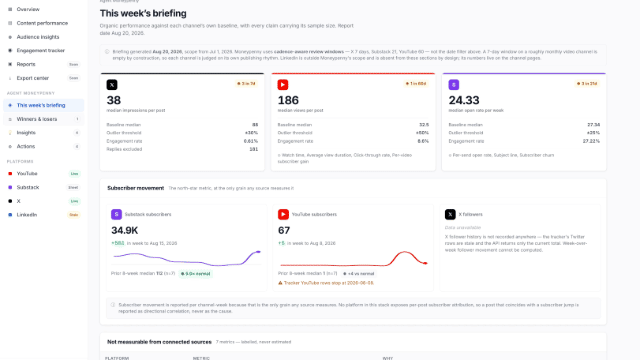Click Not measurable from connected sources heading

(x=159, y=342)
